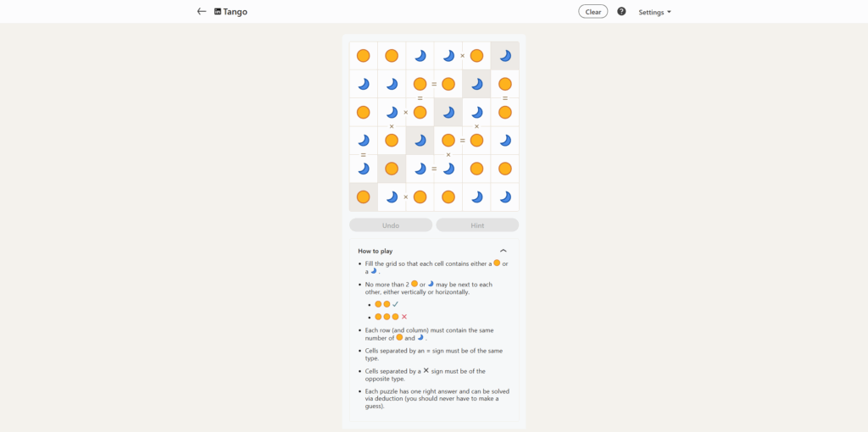Toggle the shaded sun cell in the fifth row
The width and height of the screenshot is (868, 432).
[392, 169]
